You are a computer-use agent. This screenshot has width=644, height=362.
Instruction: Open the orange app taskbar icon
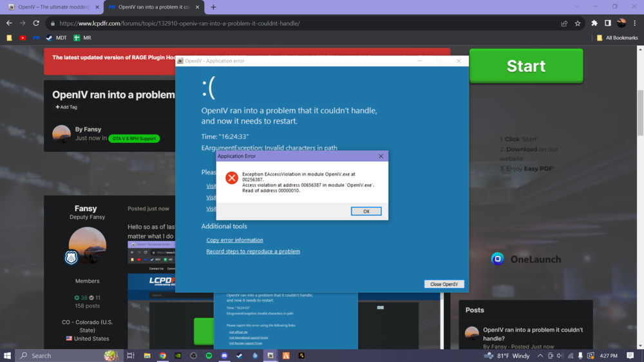click(287, 356)
